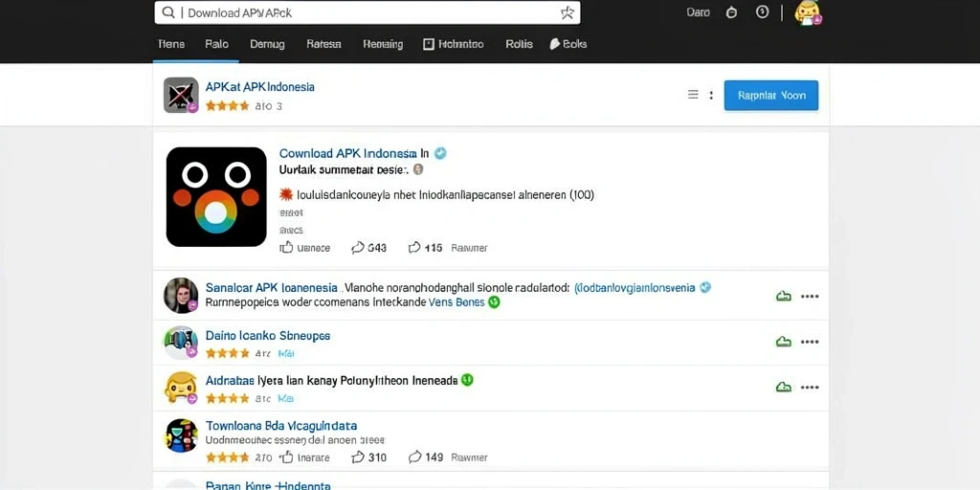Click the blue Rapnlar Yoon button
This screenshot has height=490, width=980.
point(771,96)
